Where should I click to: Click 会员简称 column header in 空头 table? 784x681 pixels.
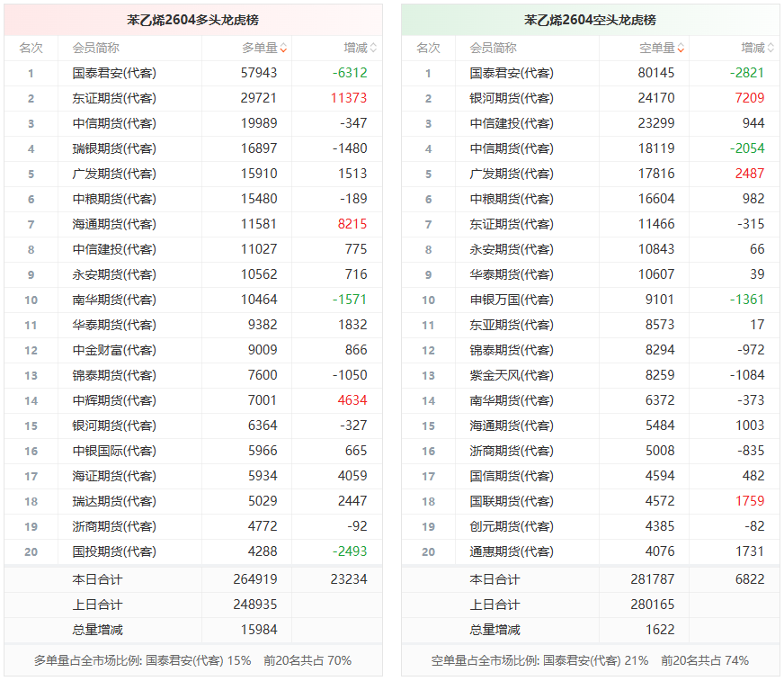pos(493,49)
